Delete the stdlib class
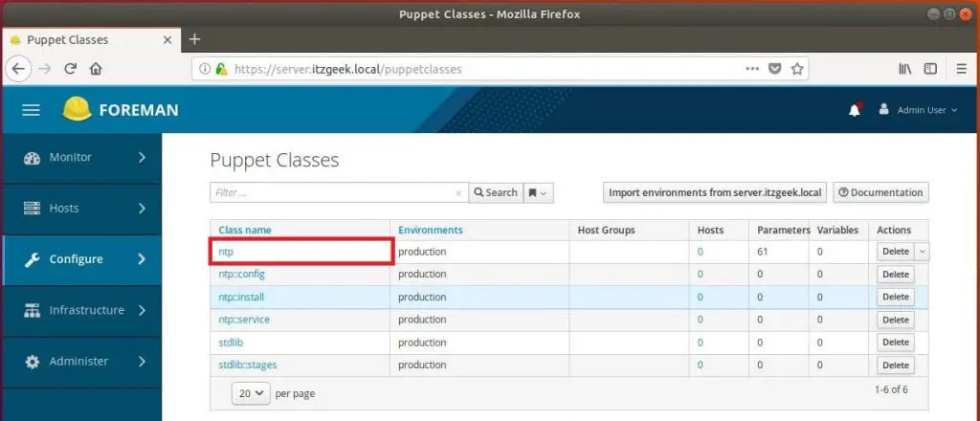Viewport: 980px width, 421px height. pos(896,343)
